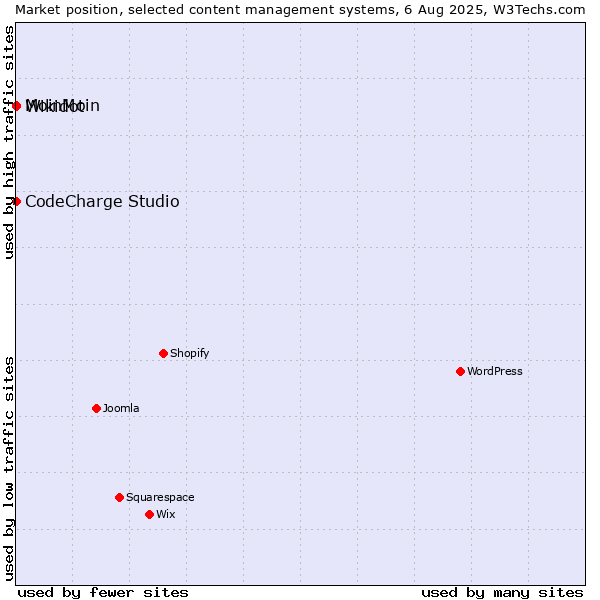Click the Joomla red data point

[96, 408]
